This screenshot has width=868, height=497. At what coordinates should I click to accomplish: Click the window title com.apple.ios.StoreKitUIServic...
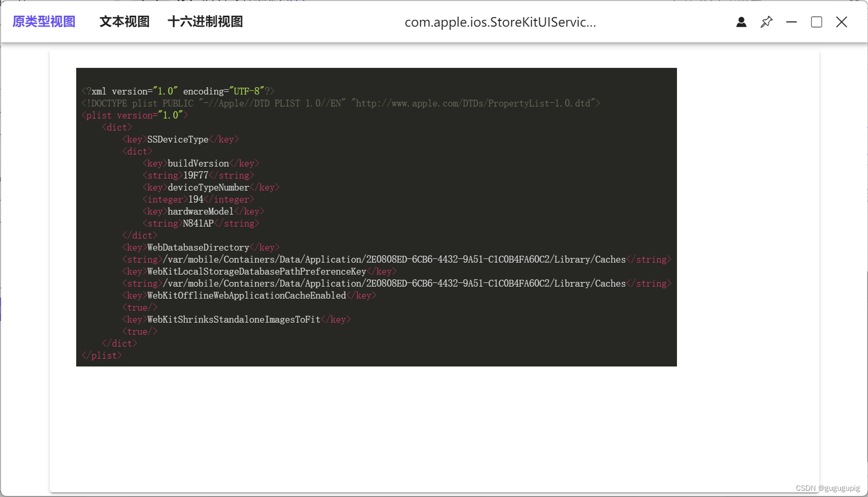coord(500,22)
